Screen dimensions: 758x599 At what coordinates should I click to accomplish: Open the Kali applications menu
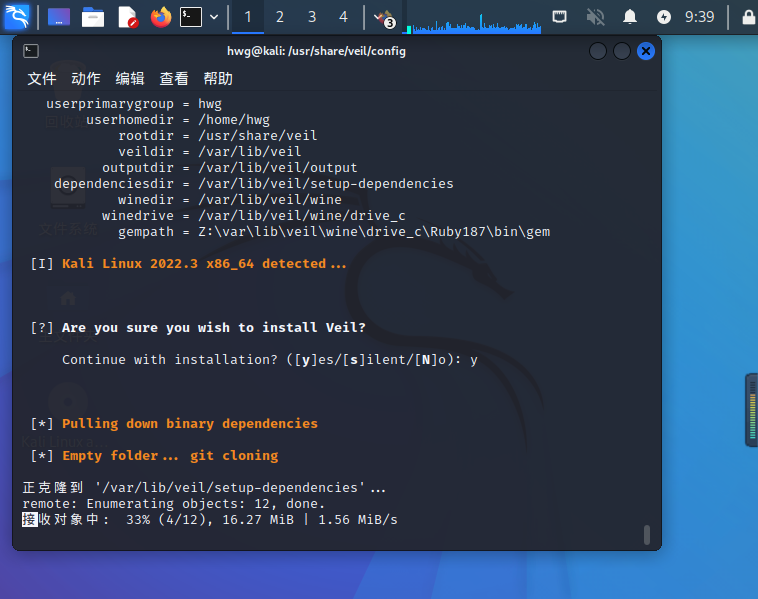(x=17, y=17)
